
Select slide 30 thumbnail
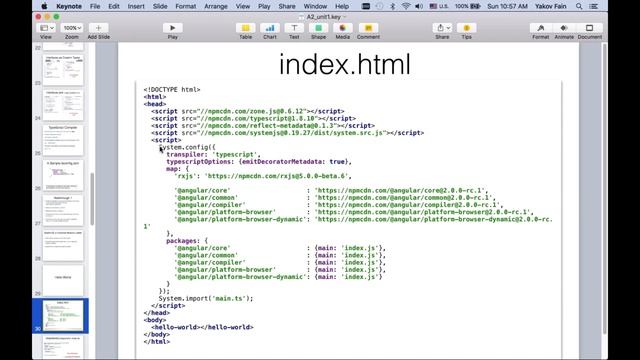63,316
